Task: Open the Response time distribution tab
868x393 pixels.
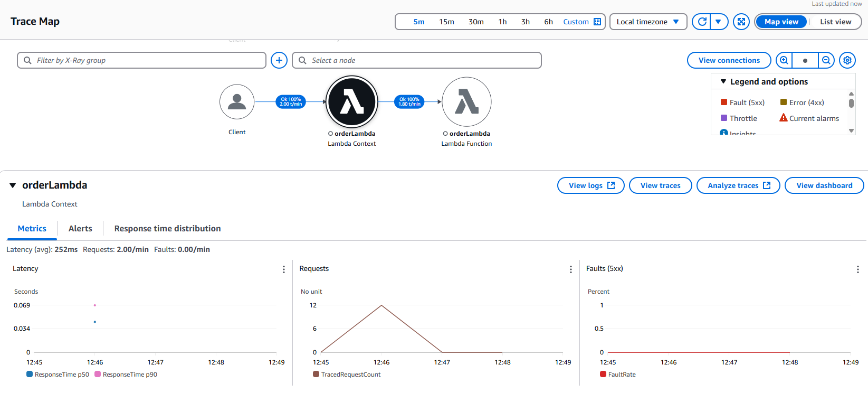Action: tap(168, 228)
